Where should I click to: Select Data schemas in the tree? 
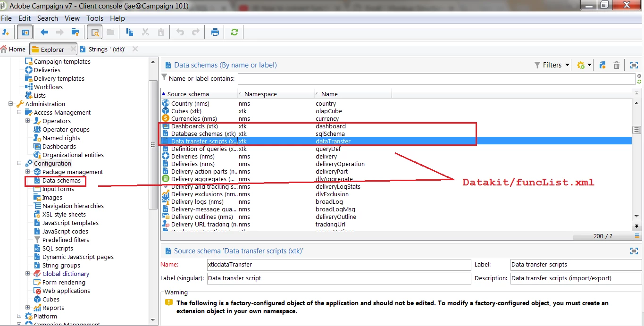pos(61,180)
